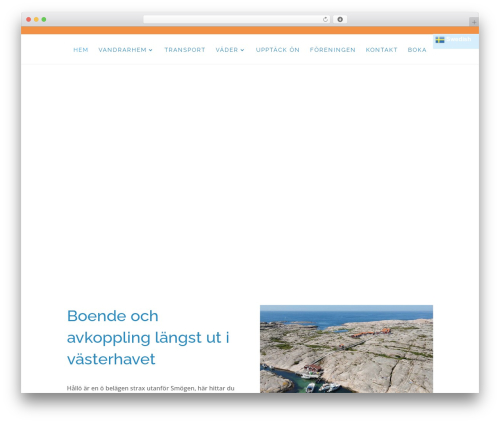The height and width of the screenshot is (423, 500).
Task: Open a new browser tab with plus button
Action: click(x=474, y=22)
